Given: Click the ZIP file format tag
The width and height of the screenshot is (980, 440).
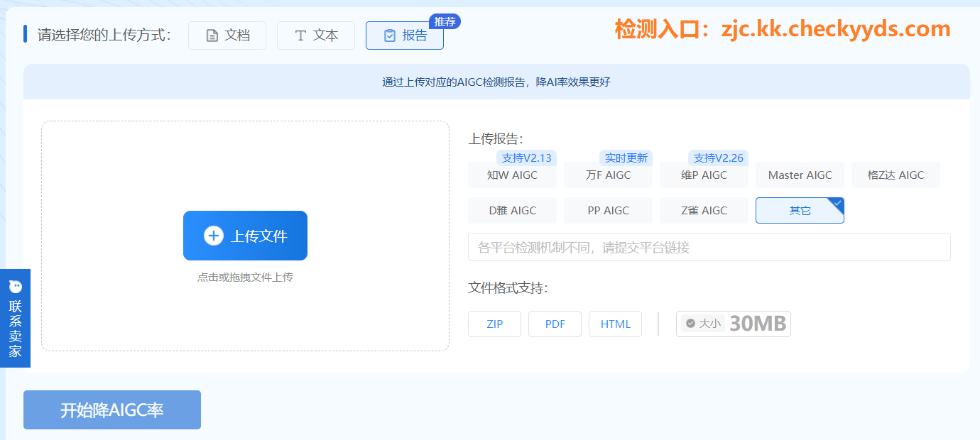Looking at the screenshot, I should [494, 324].
